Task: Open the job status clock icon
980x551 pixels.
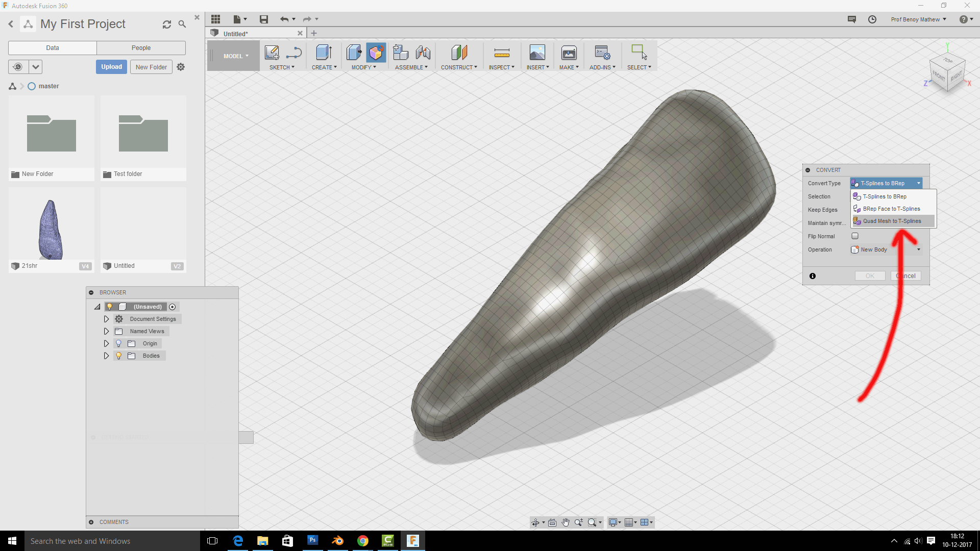Action: (x=872, y=19)
